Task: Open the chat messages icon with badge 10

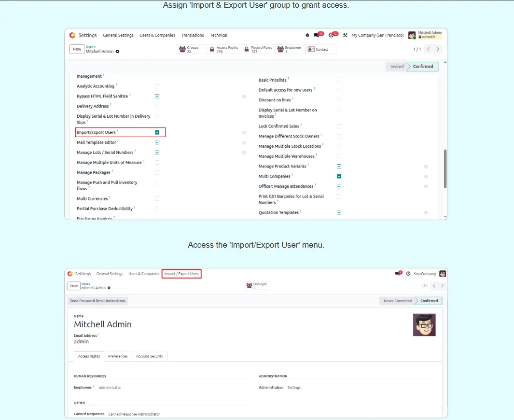Action: (x=317, y=35)
